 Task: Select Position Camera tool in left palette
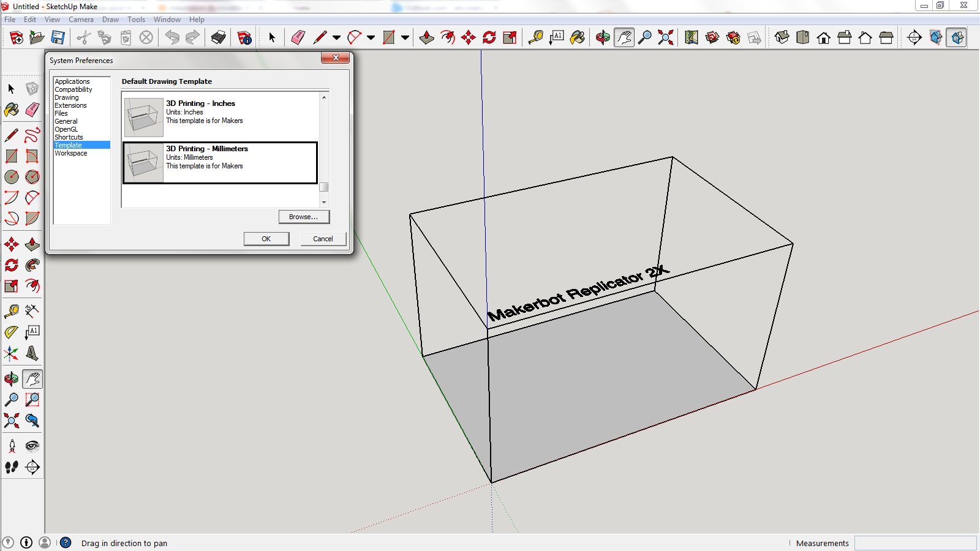point(12,446)
